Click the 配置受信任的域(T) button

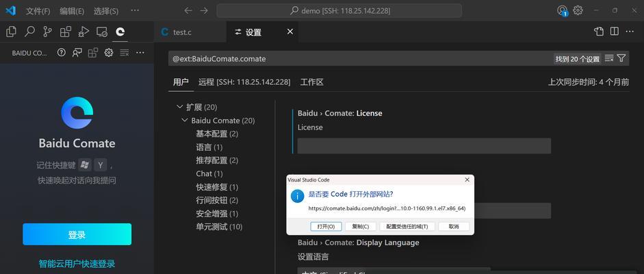[x=407, y=226]
